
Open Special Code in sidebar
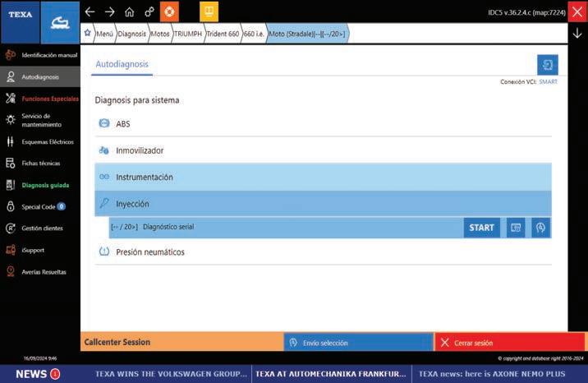coord(40,206)
